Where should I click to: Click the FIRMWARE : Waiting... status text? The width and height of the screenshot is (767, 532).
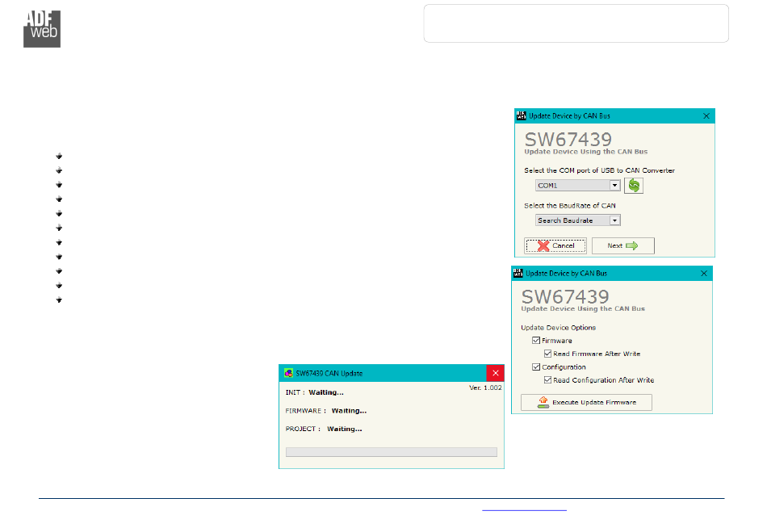(326, 411)
